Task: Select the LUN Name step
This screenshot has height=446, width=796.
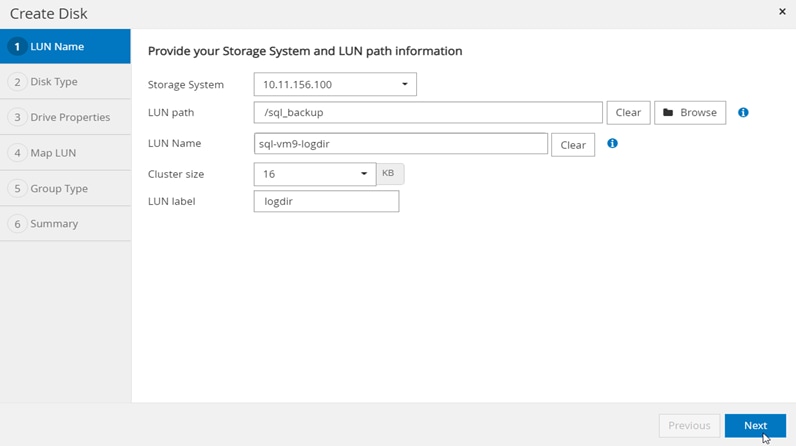Action: (x=65, y=46)
